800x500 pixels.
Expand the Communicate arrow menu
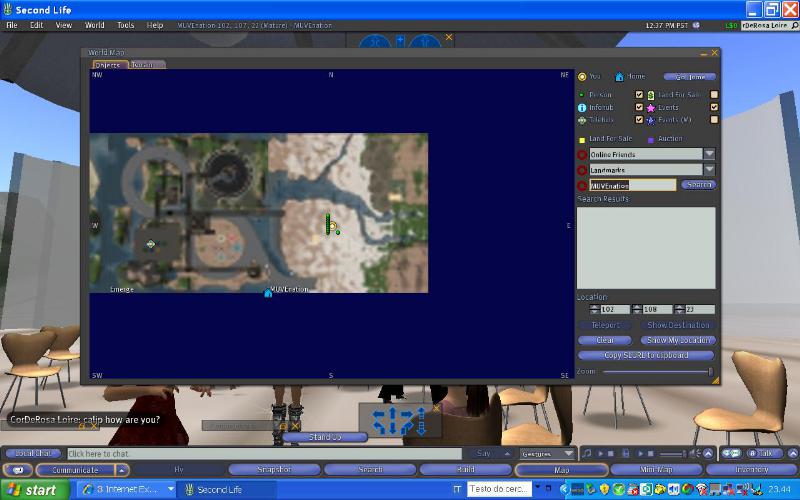(121, 470)
